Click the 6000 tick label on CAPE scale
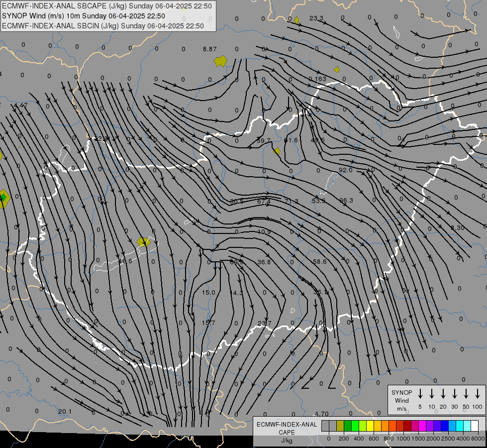The image size is (487, 448). (x=478, y=439)
